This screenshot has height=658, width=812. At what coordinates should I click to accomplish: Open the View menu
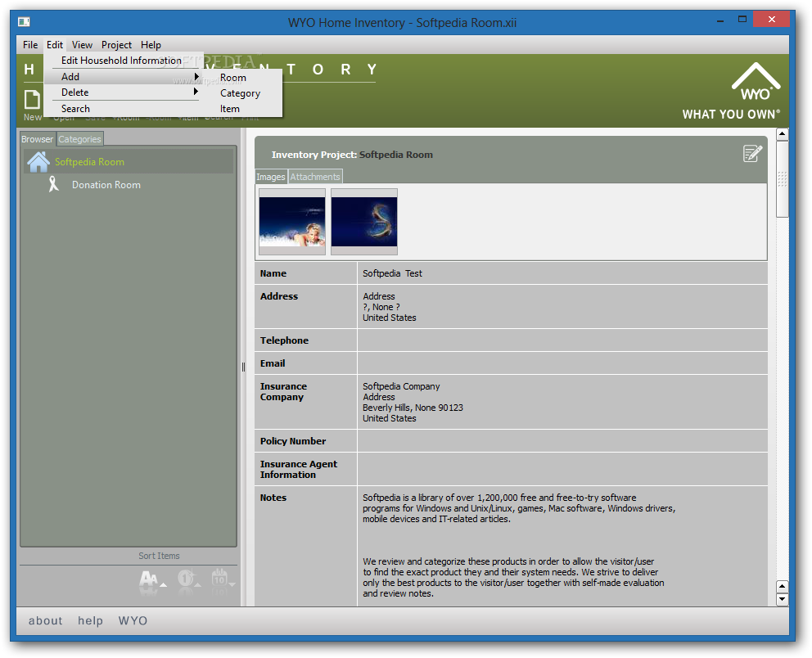click(82, 44)
